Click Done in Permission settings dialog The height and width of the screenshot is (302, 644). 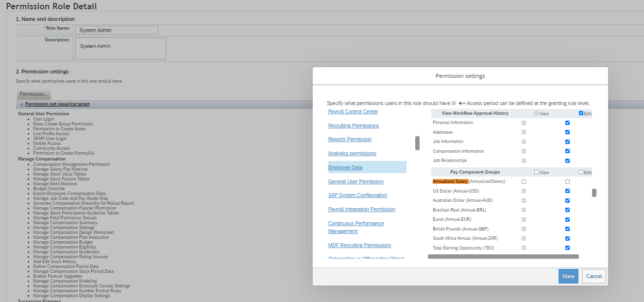tap(568, 276)
